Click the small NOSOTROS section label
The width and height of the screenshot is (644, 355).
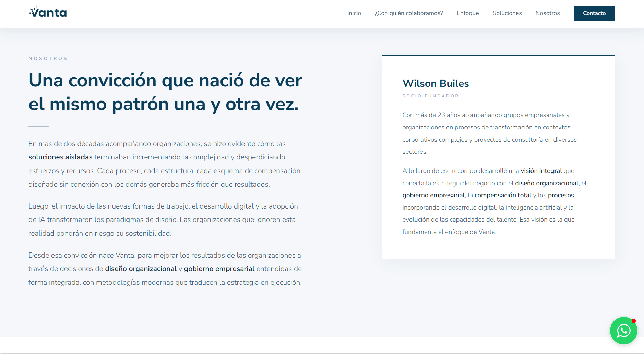point(48,59)
